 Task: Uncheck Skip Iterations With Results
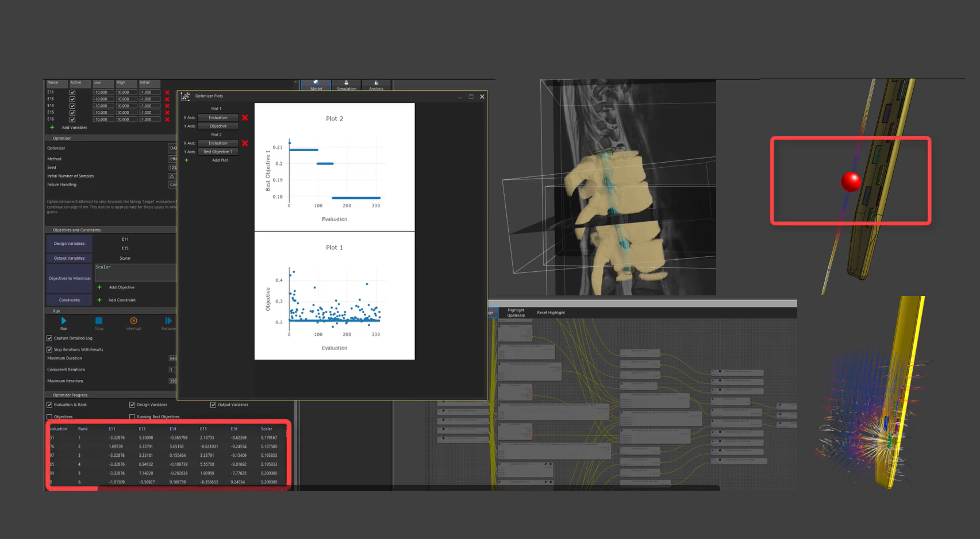pyautogui.click(x=49, y=349)
